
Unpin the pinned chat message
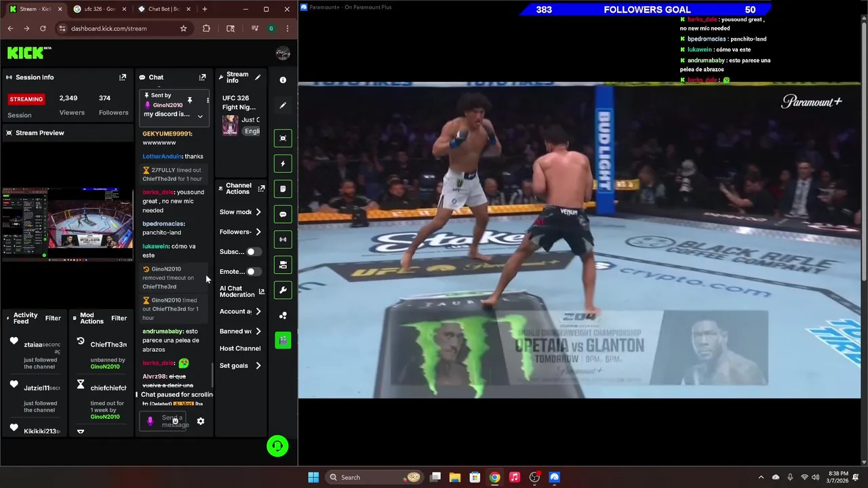pos(190,100)
